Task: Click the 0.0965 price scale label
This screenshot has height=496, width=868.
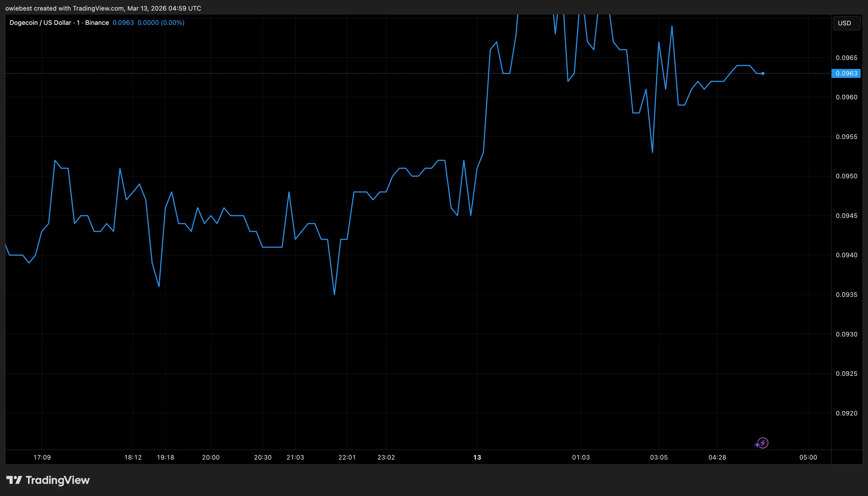Action: [x=846, y=58]
